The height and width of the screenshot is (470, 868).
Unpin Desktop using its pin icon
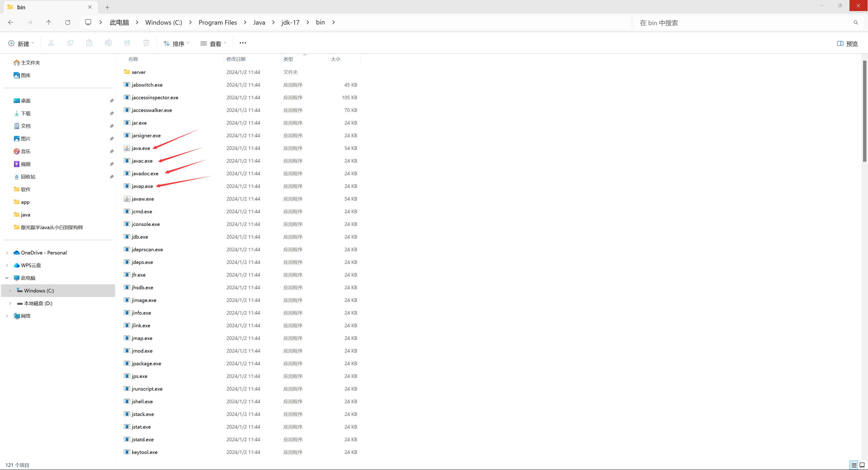111,101
